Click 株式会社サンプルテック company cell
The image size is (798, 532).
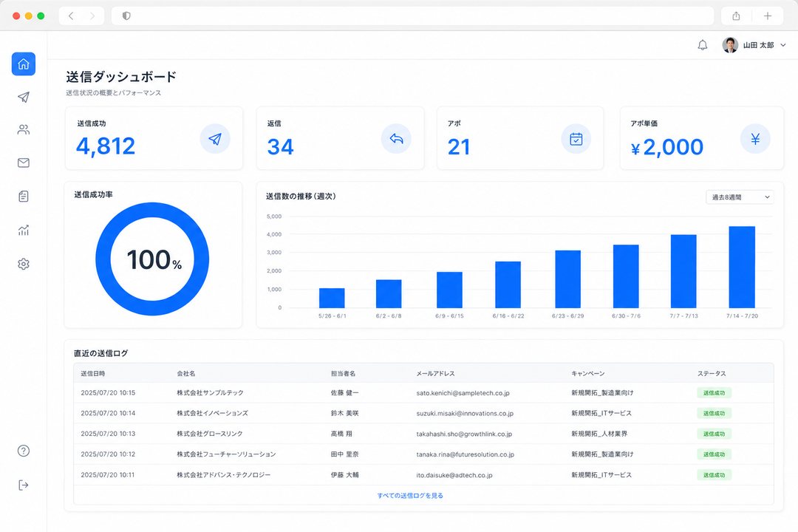210,393
